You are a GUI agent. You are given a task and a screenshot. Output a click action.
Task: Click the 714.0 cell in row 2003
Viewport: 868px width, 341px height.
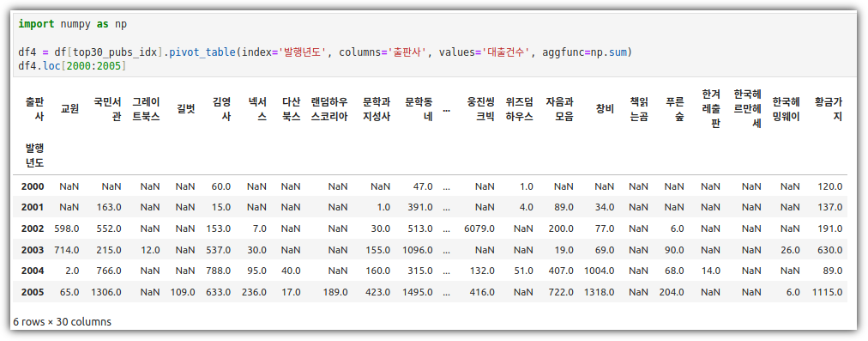tap(66, 249)
